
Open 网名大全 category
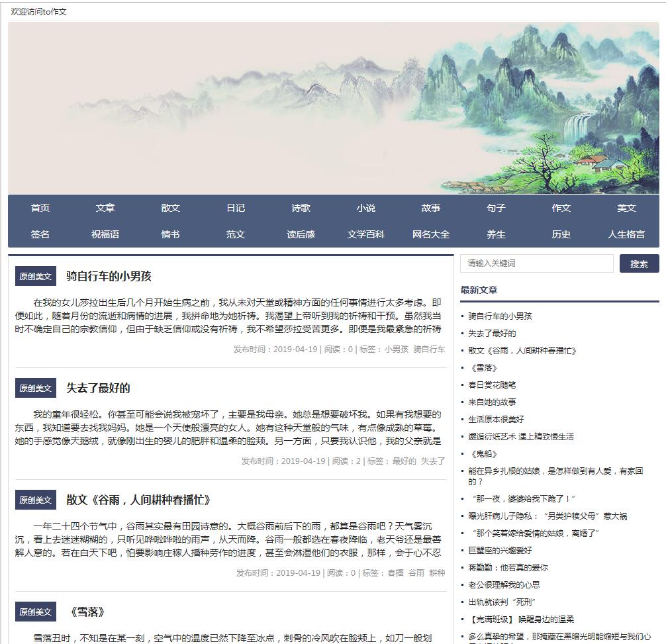[431, 234]
